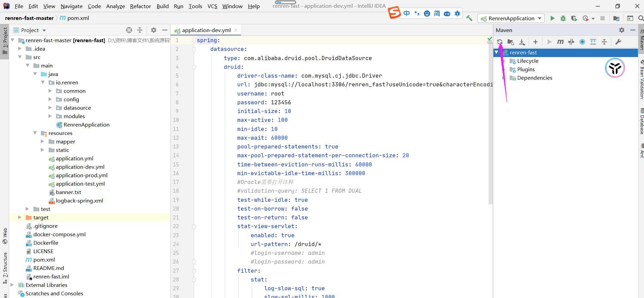Image resolution: width=644 pixels, height=298 pixels.
Task: Open the profiler run dropdown arrow
Action: click(x=593, y=19)
